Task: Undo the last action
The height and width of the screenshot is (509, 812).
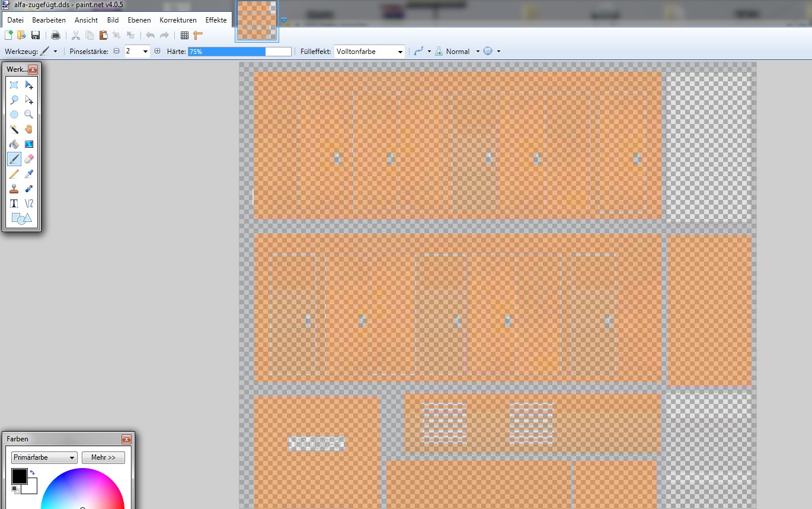Action: tap(151, 35)
